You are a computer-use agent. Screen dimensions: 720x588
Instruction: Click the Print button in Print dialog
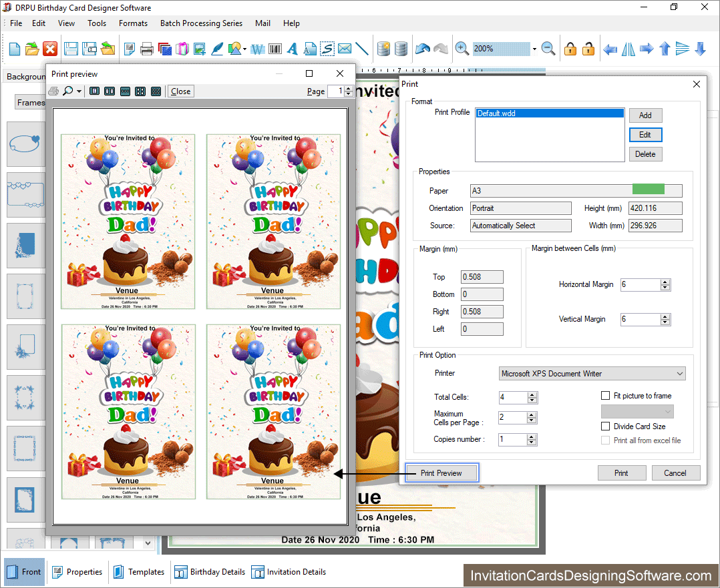(x=622, y=473)
